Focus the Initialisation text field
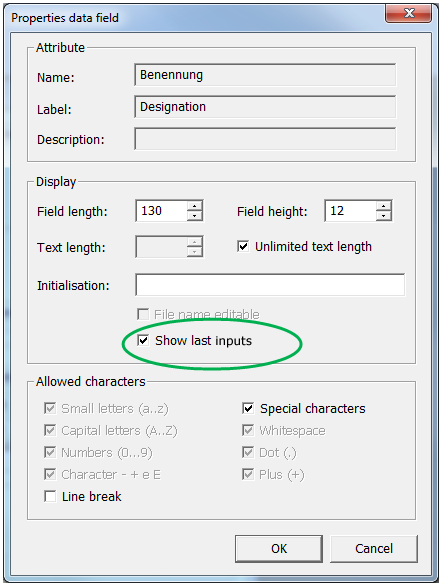The height and width of the screenshot is (588, 445). (x=270, y=285)
